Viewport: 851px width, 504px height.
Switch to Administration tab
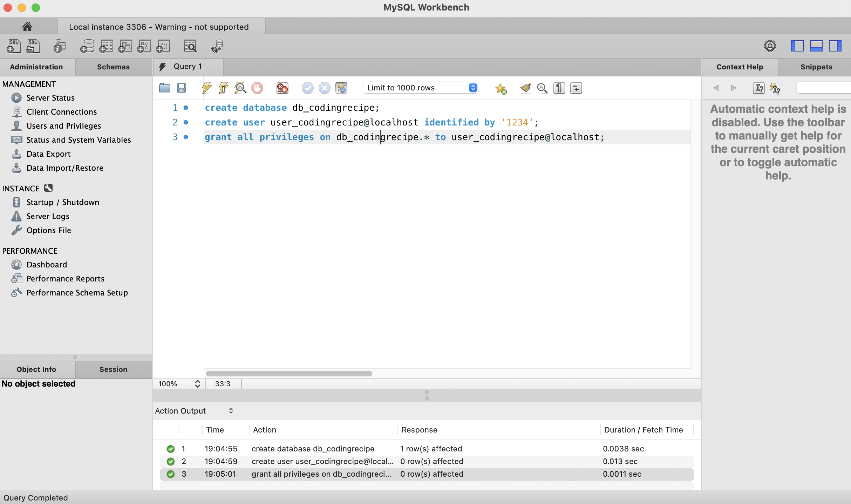click(36, 67)
